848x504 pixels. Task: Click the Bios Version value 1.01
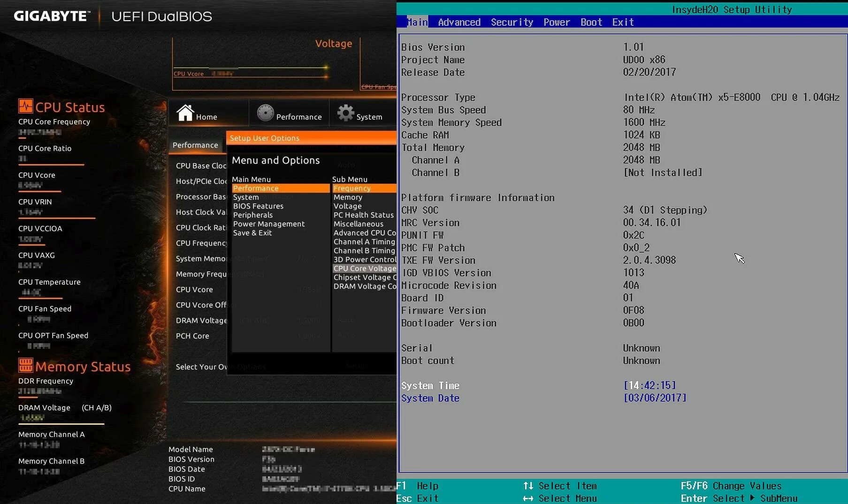tap(633, 47)
